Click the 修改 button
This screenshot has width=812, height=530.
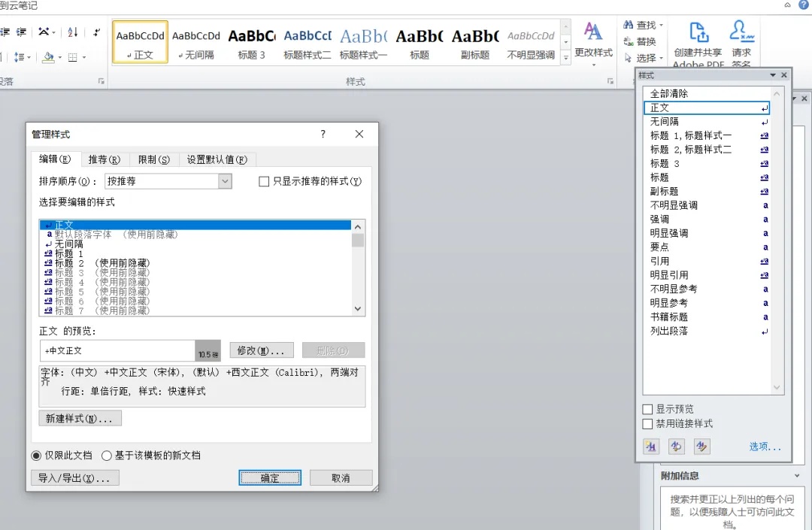pos(262,350)
